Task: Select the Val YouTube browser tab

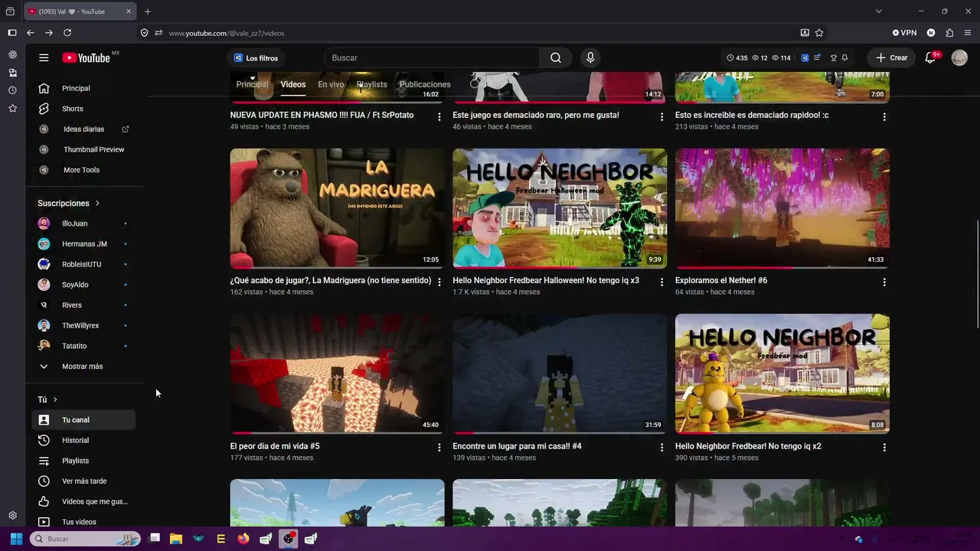Action: (80, 11)
